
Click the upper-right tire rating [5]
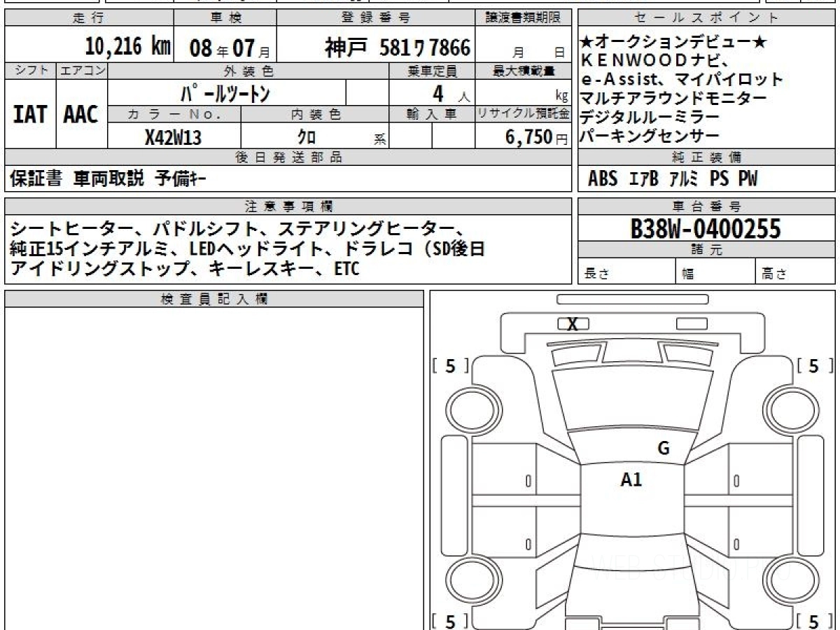813,365
